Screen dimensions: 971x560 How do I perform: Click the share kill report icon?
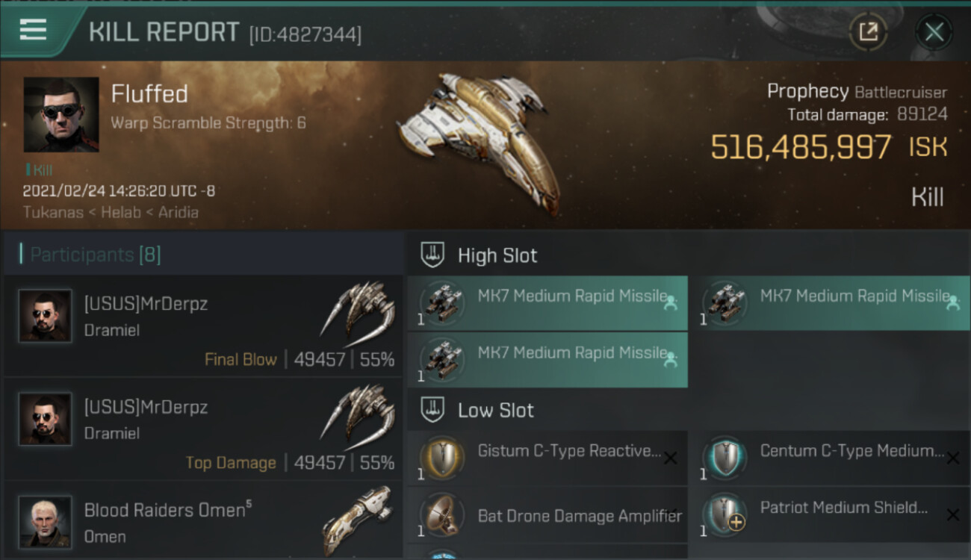click(x=868, y=31)
